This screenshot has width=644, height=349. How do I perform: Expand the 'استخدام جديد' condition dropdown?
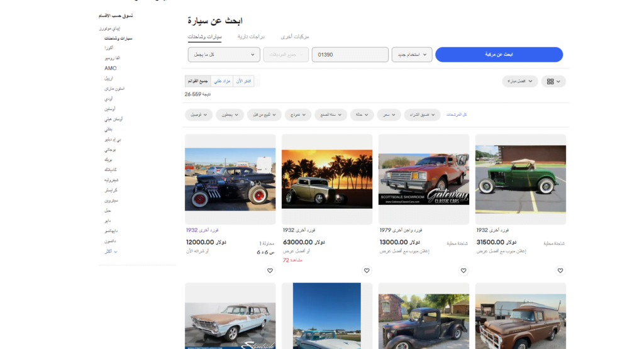[412, 55]
